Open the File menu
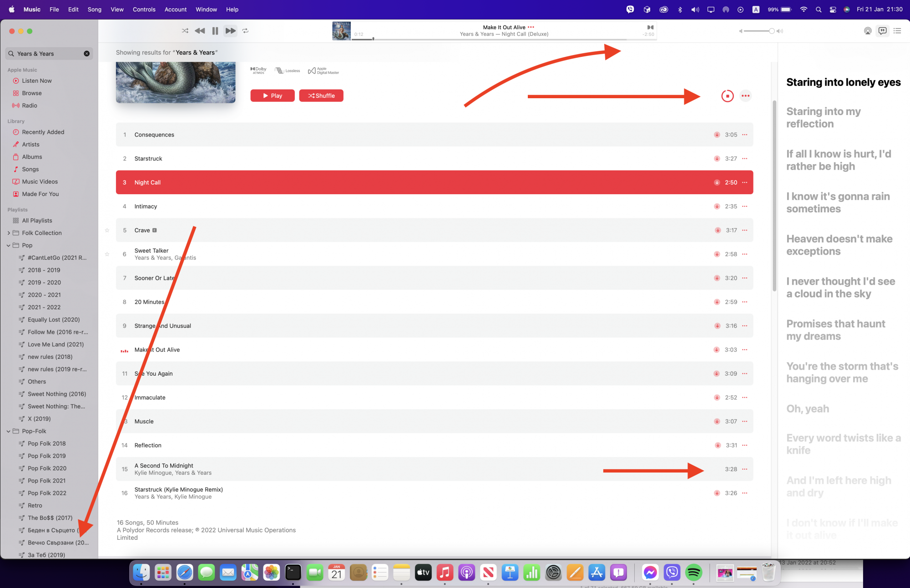 pyautogui.click(x=54, y=9)
